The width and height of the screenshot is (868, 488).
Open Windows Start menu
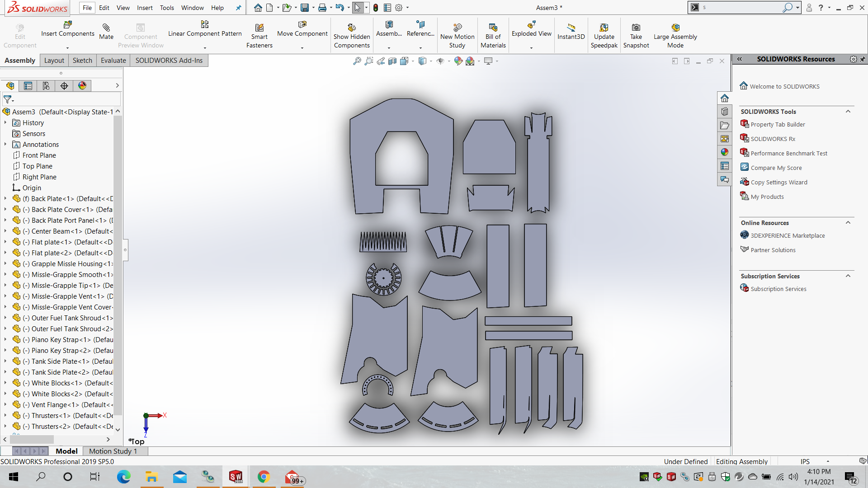click(14, 477)
